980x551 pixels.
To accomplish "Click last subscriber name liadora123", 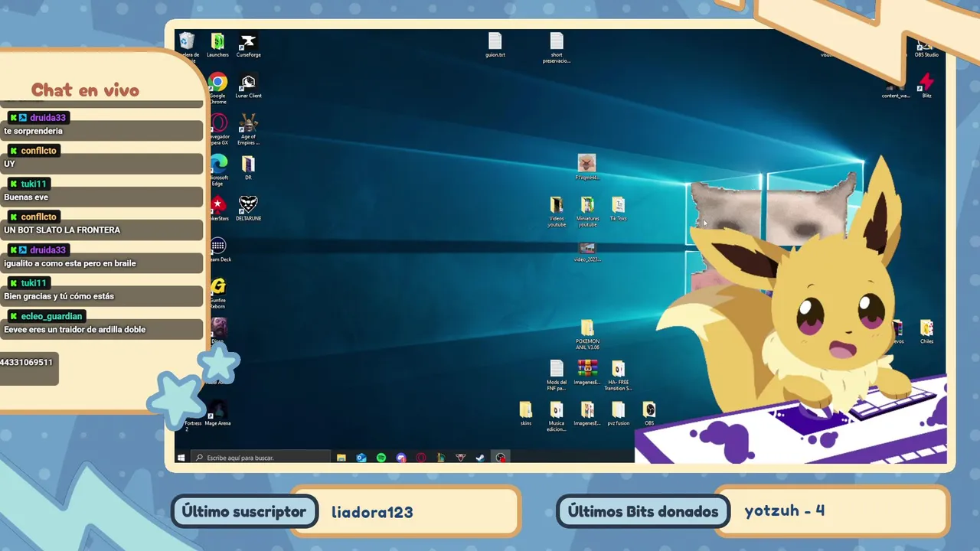I will (x=372, y=512).
